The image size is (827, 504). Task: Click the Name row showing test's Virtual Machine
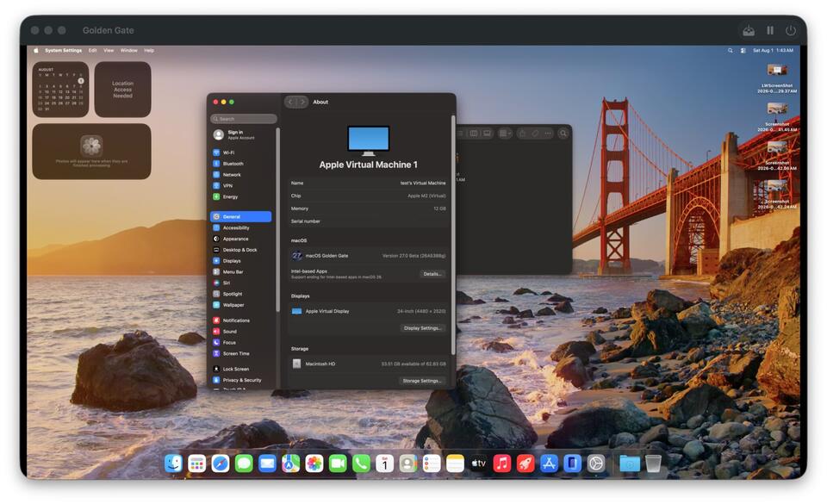click(x=368, y=184)
